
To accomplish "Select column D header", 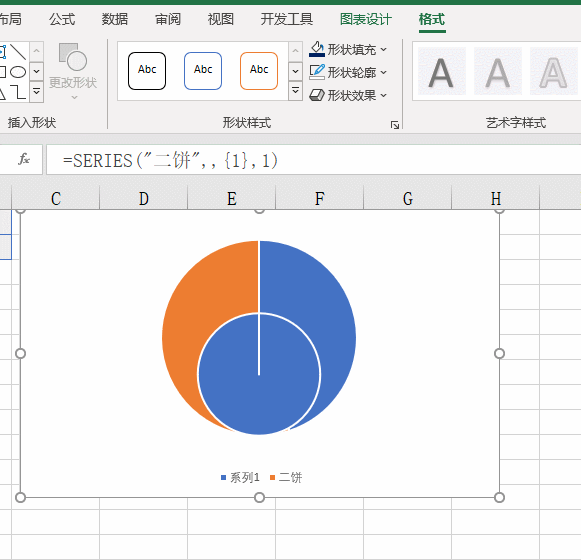I will [x=144, y=198].
